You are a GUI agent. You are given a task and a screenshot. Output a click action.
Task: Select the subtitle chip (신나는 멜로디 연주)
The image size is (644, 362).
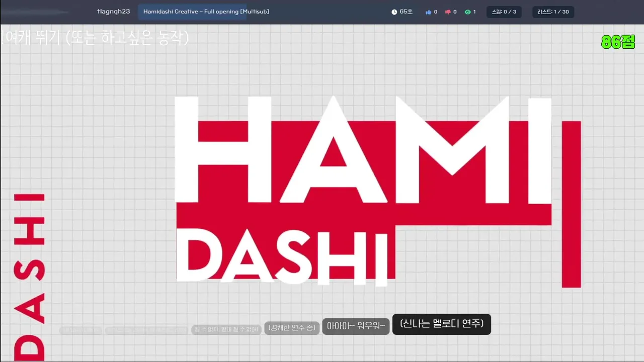(441, 324)
